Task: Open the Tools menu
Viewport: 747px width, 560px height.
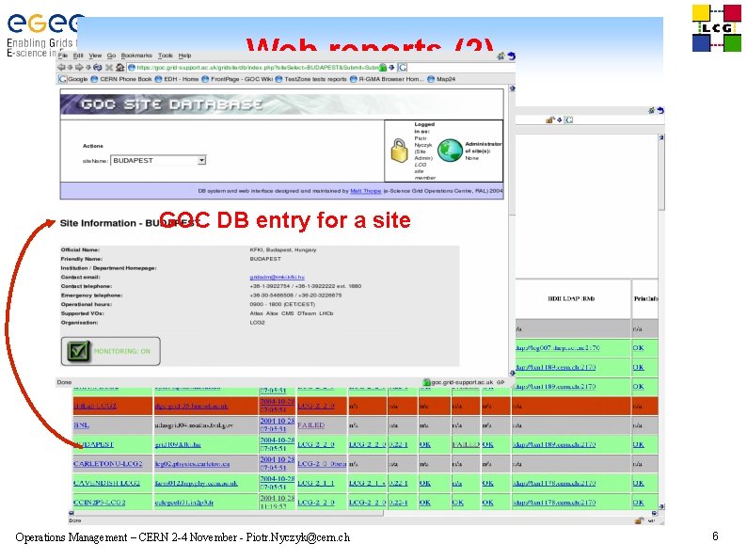Action: pyautogui.click(x=166, y=56)
